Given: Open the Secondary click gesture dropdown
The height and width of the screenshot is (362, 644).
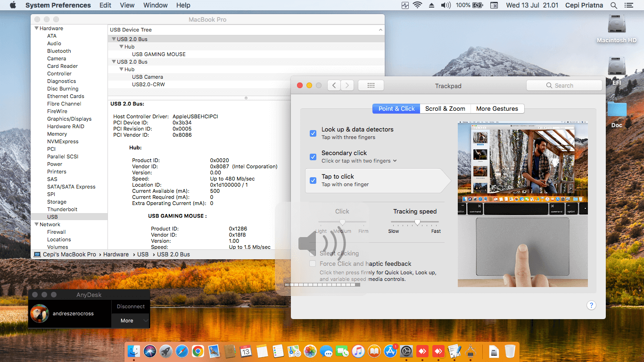Looking at the screenshot, I should [395, 161].
